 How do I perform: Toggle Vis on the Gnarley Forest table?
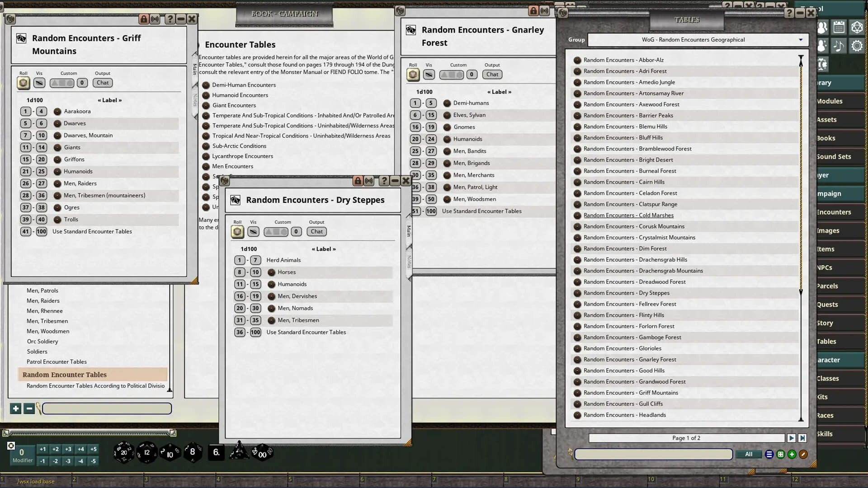pyautogui.click(x=429, y=74)
